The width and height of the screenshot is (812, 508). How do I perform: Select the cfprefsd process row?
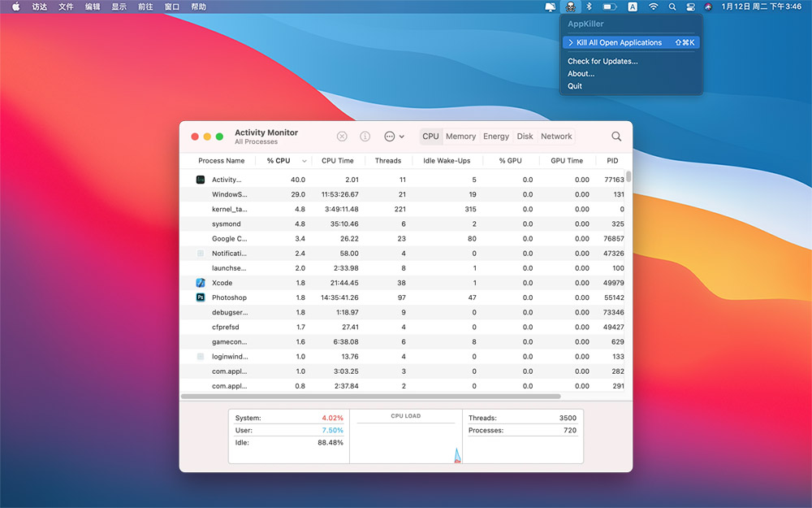click(403, 327)
